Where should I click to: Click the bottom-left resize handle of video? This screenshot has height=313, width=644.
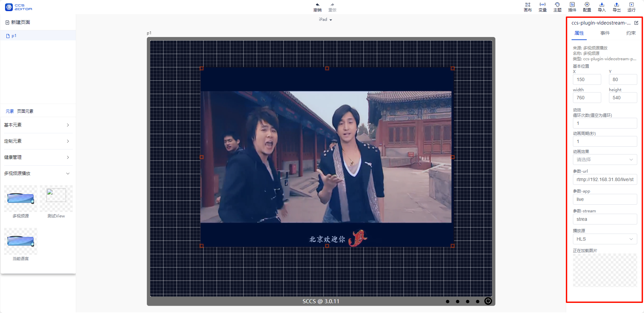201,246
